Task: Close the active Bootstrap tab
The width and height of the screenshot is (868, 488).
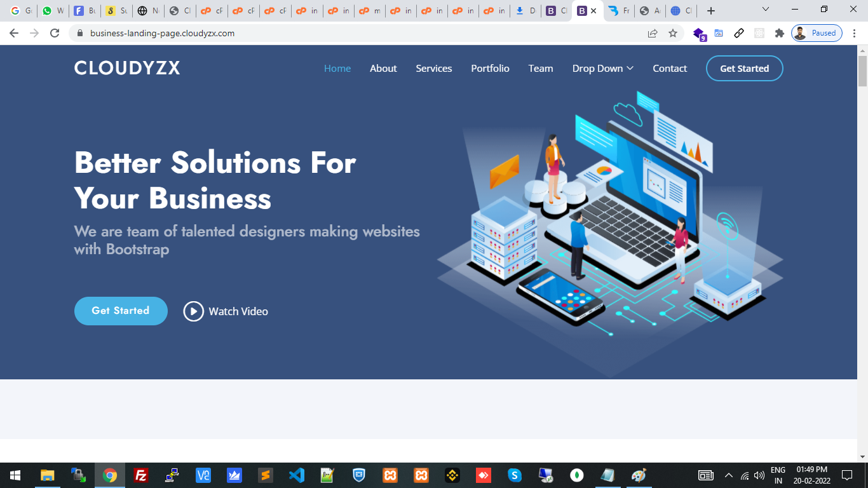Action: tap(593, 11)
